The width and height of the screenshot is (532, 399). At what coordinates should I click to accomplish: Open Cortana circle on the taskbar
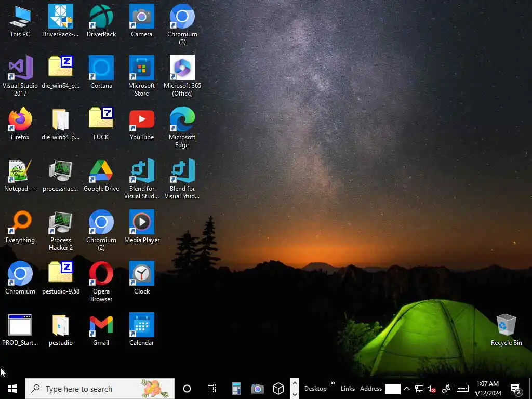[187, 389]
